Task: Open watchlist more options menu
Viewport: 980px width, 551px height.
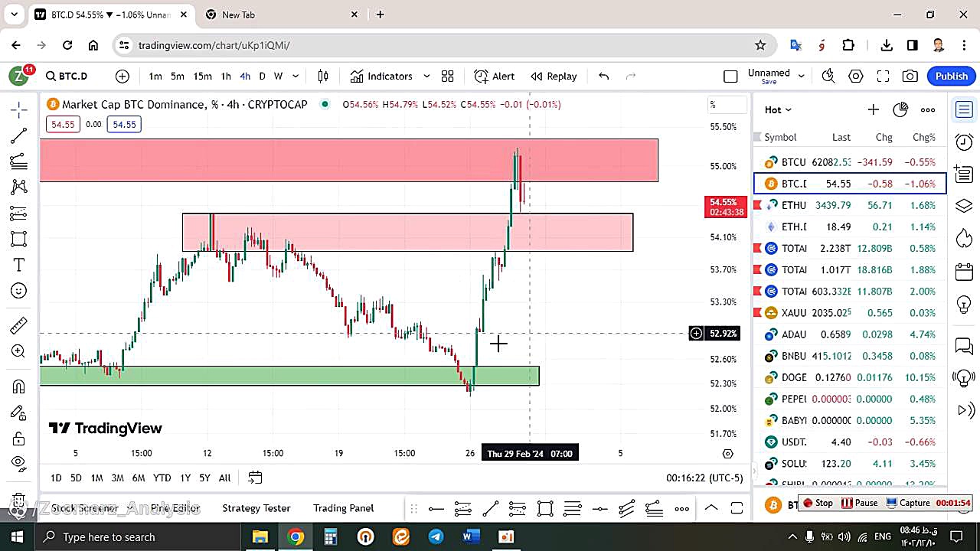Action: [x=928, y=109]
